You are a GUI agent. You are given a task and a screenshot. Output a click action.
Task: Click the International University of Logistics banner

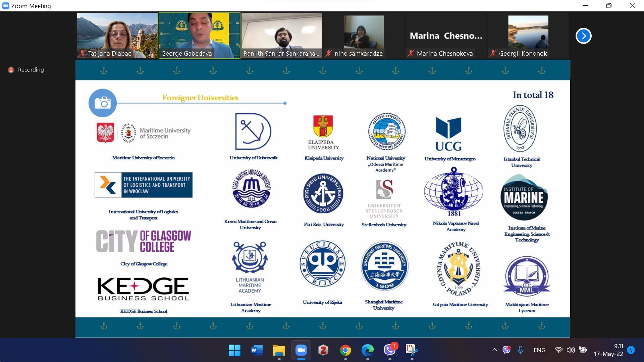coord(144,185)
